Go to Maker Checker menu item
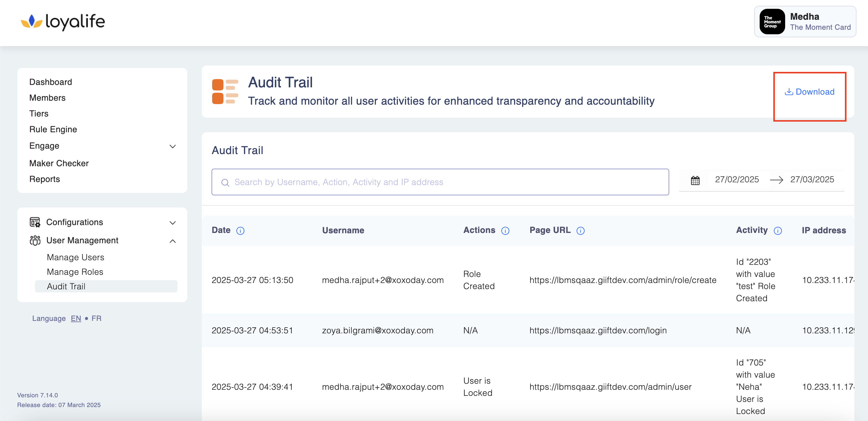The height and width of the screenshot is (421, 868). tap(59, 163)
